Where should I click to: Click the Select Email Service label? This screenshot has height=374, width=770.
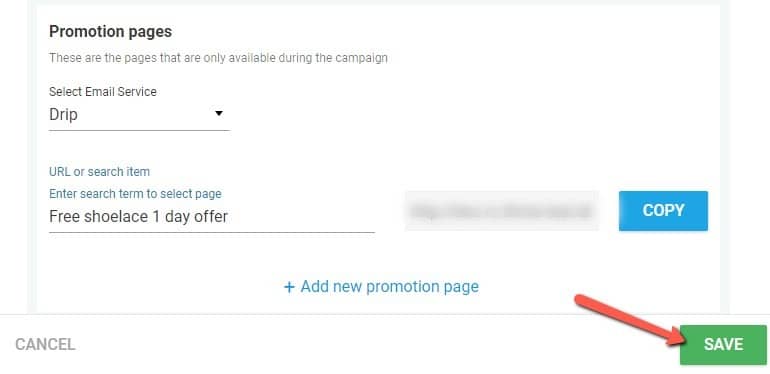click(x=103, y=92)
